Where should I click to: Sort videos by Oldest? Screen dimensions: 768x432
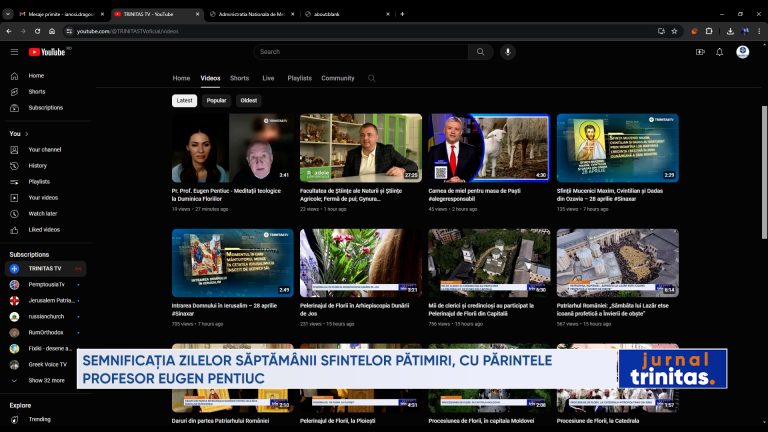[249, 100]
